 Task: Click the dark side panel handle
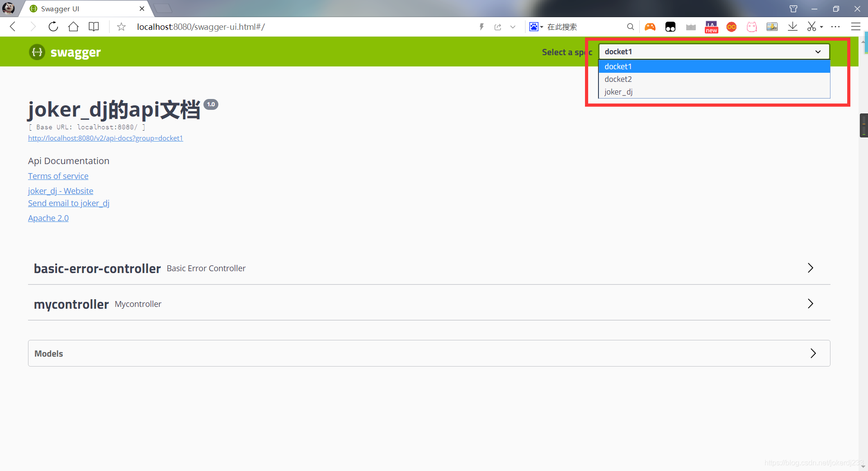click(x=864, y=125)
